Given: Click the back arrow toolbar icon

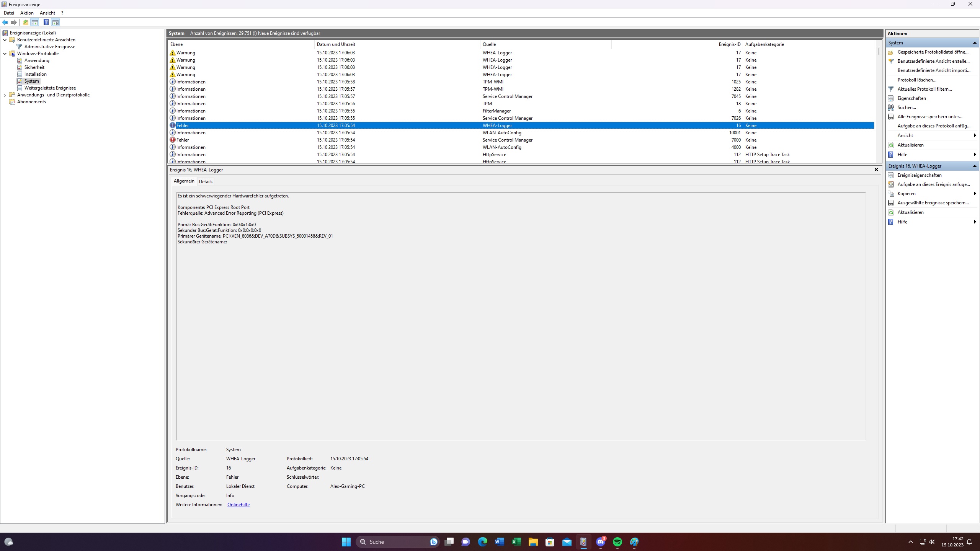Looking at the screenshot, I should pos(5,22).
